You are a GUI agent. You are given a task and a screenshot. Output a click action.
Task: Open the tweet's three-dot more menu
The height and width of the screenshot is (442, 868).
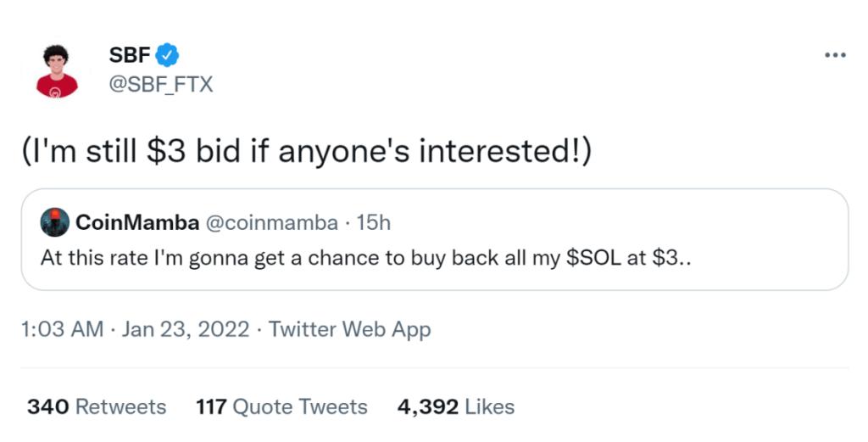(x=834, y=55)
